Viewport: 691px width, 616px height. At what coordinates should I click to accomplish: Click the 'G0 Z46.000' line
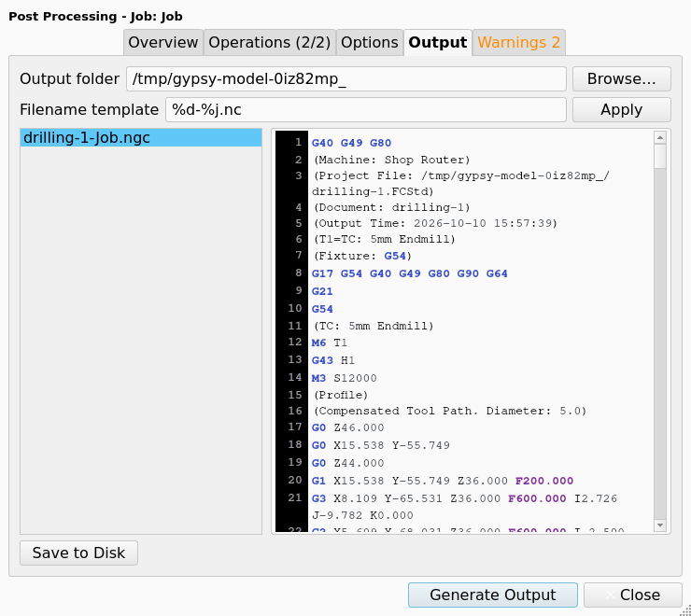click(x=347, y=427)
